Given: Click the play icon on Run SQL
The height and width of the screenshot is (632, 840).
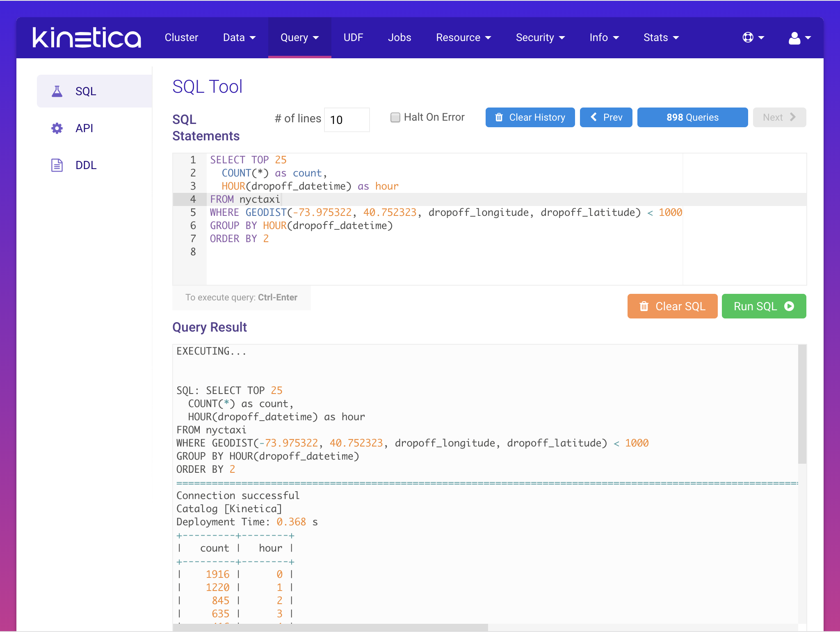Looking at the screenshot, I should (x=789, y=306).
